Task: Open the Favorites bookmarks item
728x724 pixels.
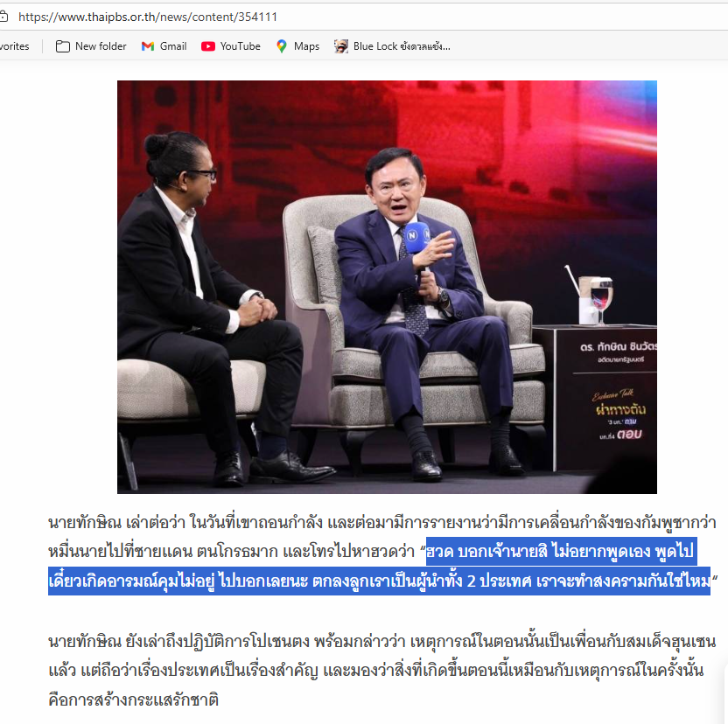Action: 14,46
